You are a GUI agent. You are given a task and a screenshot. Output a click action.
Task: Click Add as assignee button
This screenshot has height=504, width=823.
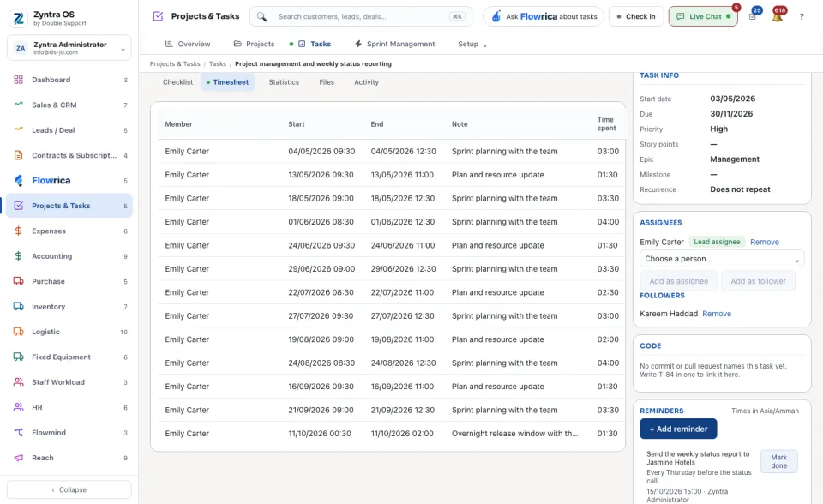click(x=679, y=281)
